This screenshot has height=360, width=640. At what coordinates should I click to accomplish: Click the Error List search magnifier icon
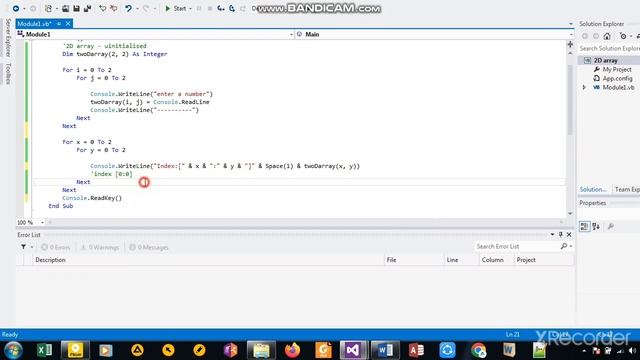tap(564, 247)
